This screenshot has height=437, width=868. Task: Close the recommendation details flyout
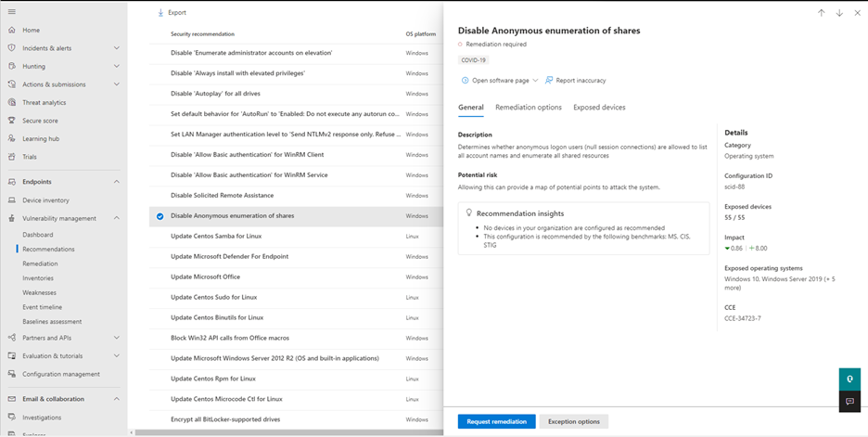858,13
